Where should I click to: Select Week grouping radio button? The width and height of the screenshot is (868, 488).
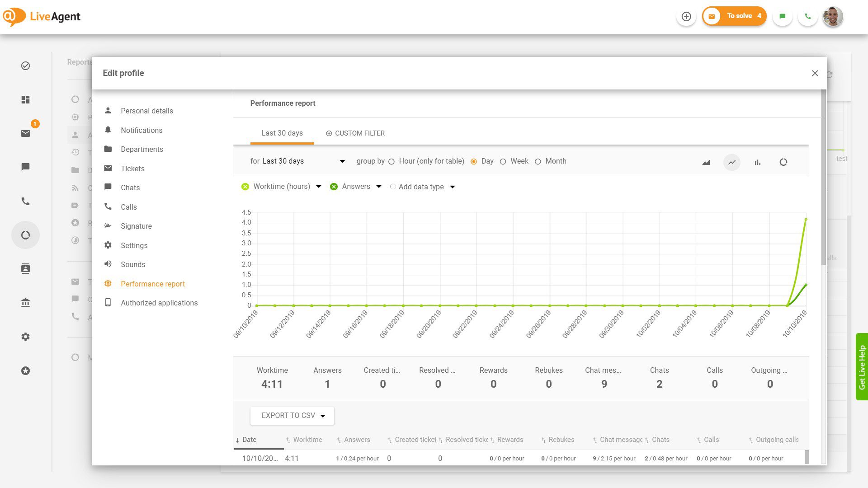point(503,162)
